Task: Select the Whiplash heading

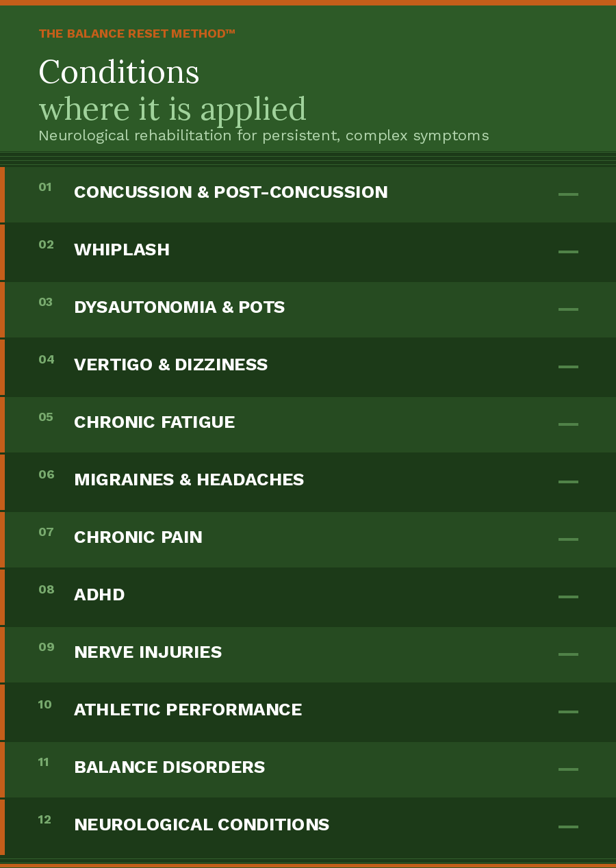Action: point(122,250)
